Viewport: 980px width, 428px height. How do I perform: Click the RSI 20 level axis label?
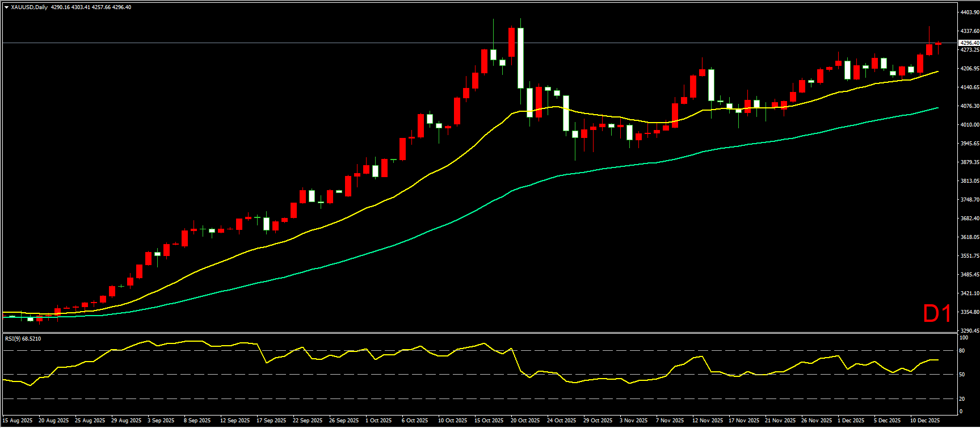click(962, 398)
